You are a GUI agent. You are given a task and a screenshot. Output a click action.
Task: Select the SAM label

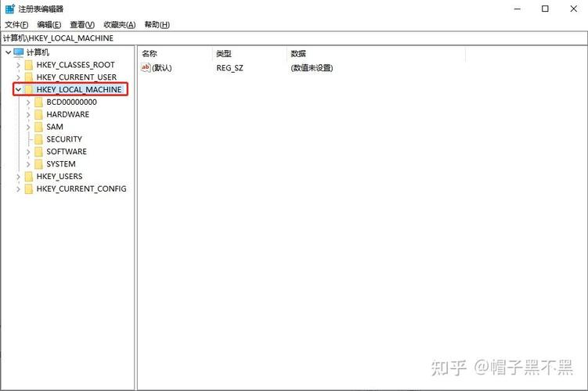pos(55,127)
